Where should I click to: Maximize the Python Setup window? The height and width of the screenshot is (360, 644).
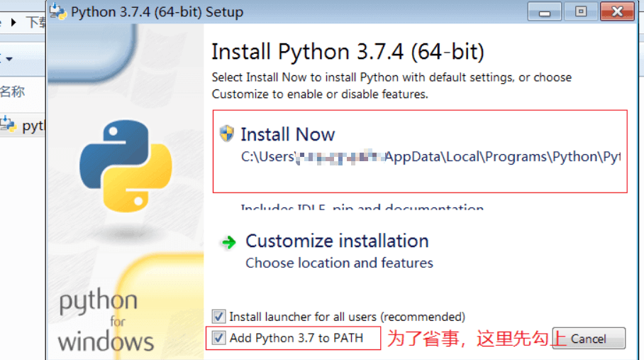point(581,11)
